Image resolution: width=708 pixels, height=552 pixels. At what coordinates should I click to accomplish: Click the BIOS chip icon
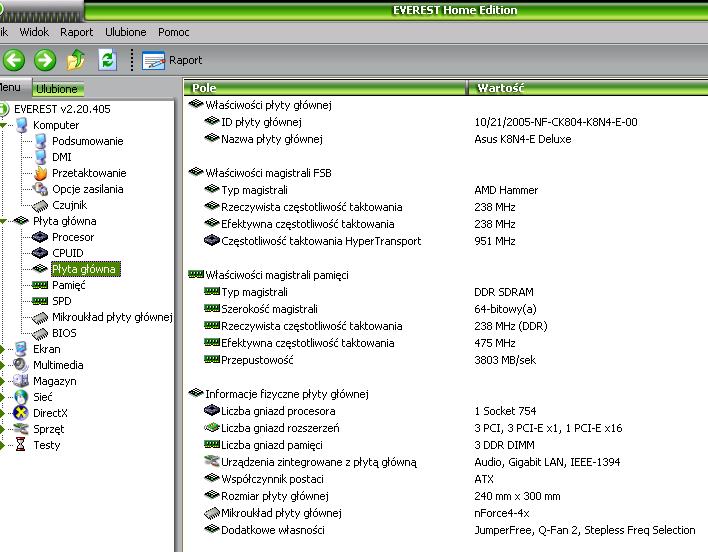point(40,334)
